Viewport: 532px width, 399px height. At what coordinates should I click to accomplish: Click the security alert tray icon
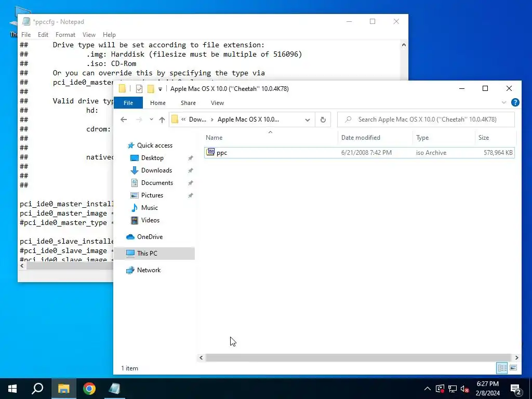pyautogui.click(x=440, y=389)
